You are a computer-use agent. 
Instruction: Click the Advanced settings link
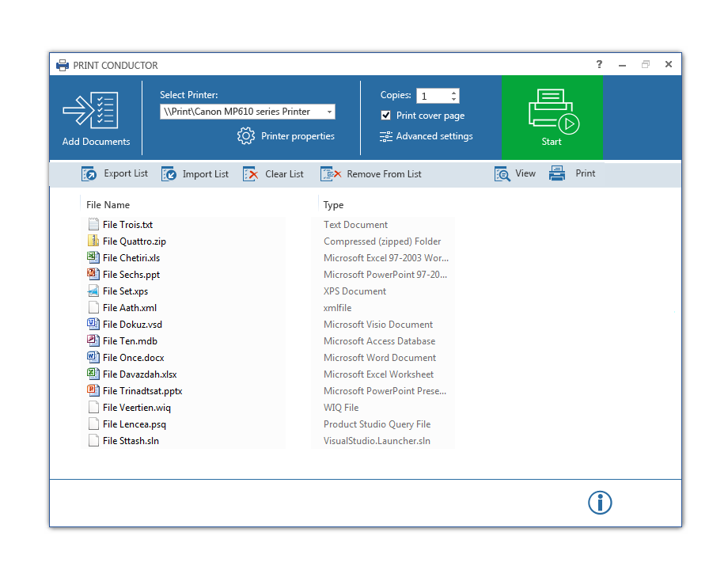click(x=434, y=136)
